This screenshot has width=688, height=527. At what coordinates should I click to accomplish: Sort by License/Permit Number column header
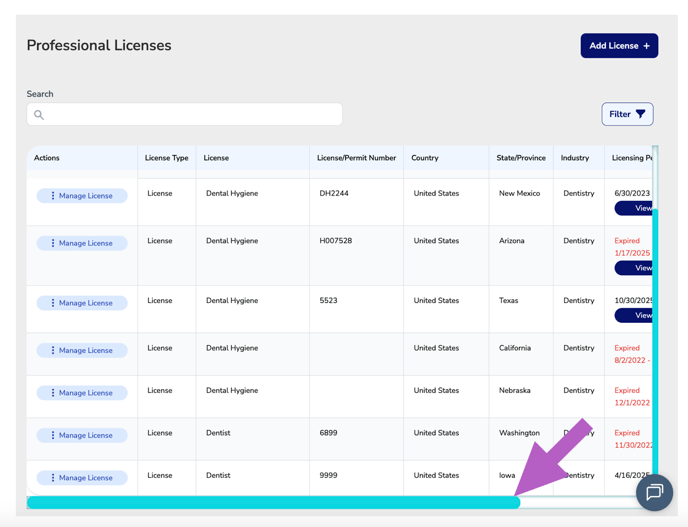coord(356,158)
